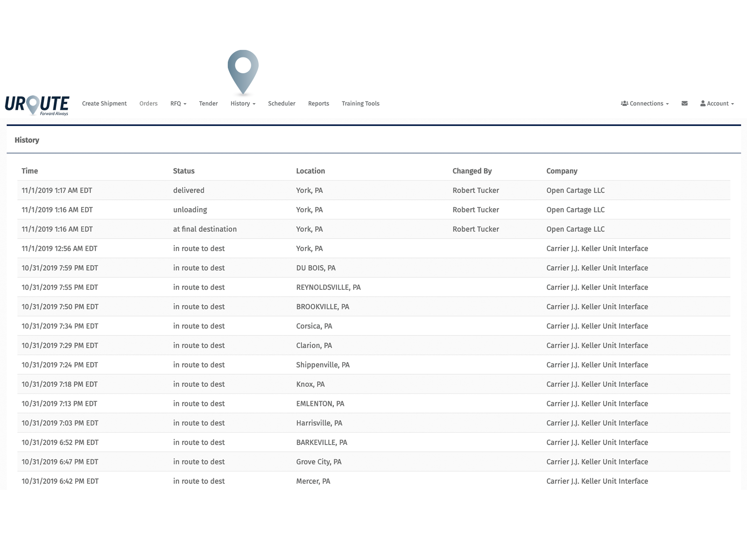
Task: Select the Shippenville, PA location
Action: click(x=323, y=365)
